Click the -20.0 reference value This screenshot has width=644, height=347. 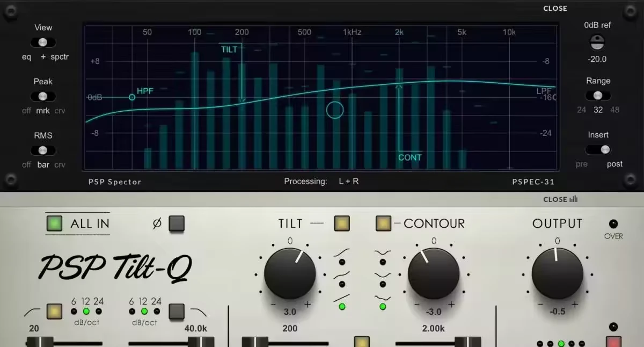tap(597, 59)
